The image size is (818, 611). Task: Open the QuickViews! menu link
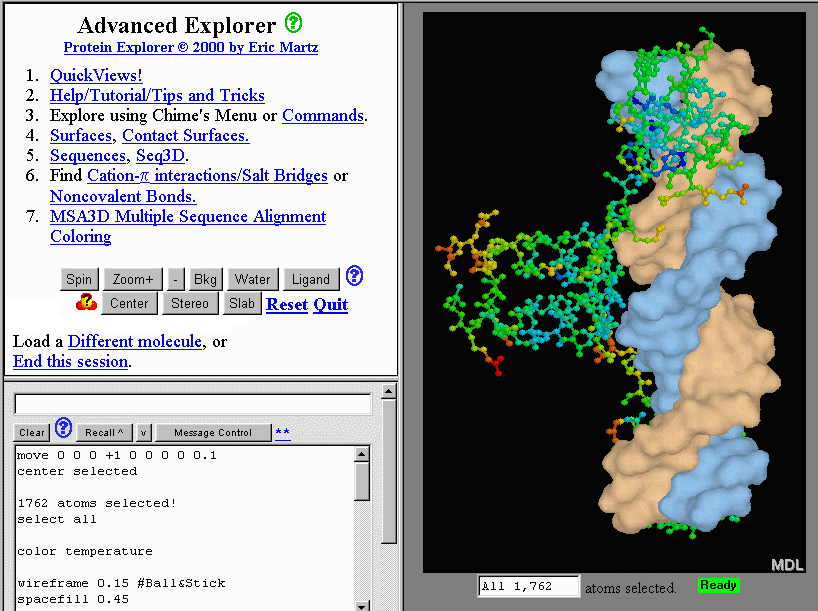tap(96, 75)
